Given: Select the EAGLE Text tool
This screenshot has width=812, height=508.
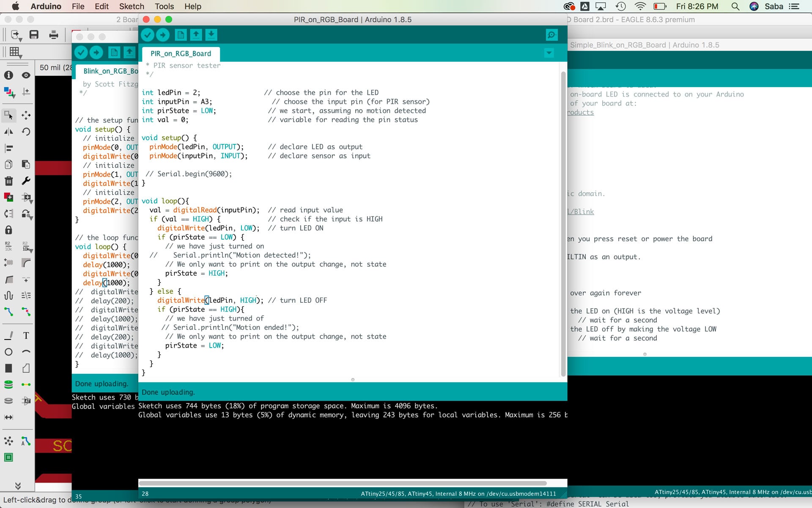Looking at the screenshot, I should point(26,336).
